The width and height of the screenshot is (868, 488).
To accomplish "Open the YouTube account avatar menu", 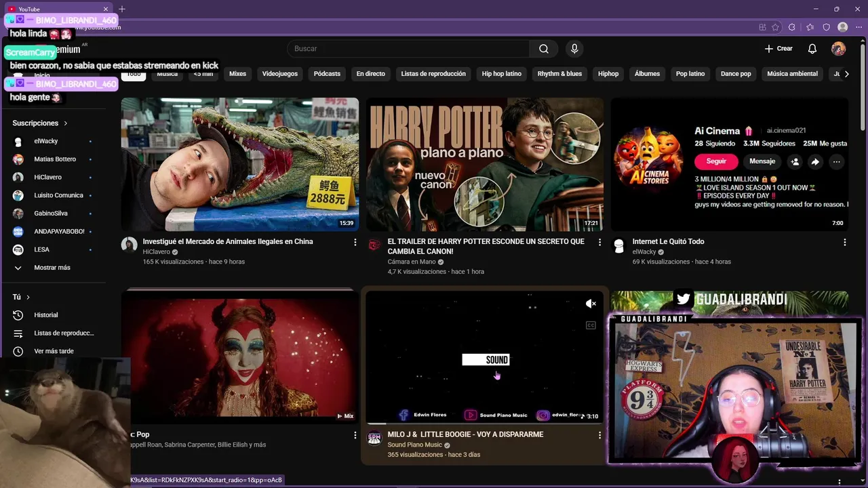I will (839, 49).
